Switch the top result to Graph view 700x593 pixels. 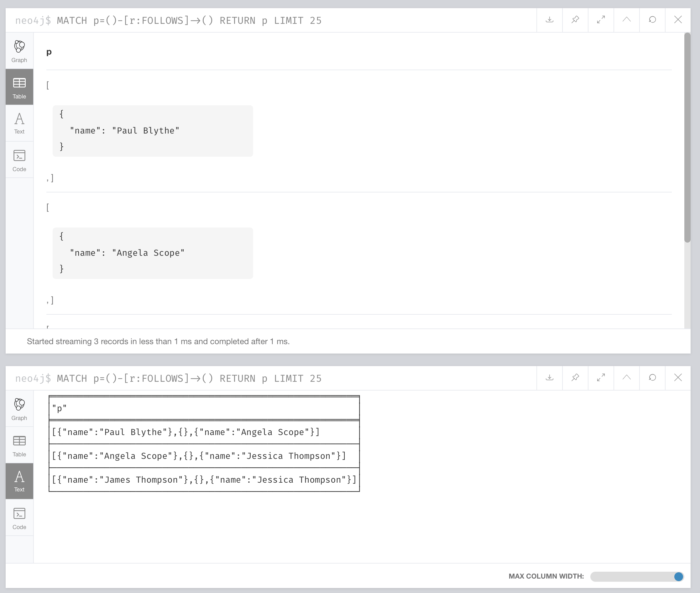(19, 50)
